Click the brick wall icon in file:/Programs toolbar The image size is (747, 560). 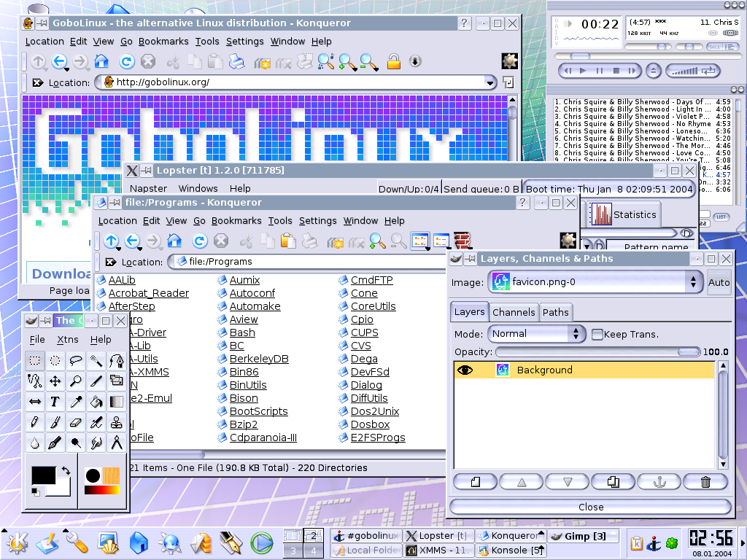pos(462,241)
